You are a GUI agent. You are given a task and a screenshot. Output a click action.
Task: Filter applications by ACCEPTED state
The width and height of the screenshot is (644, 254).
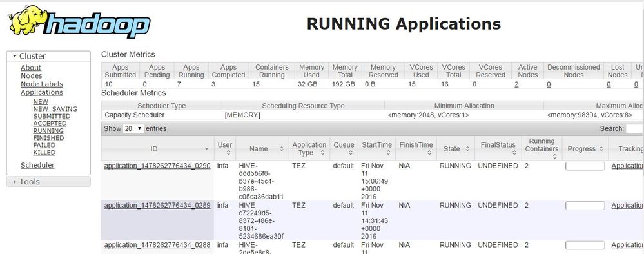(50, 123)
